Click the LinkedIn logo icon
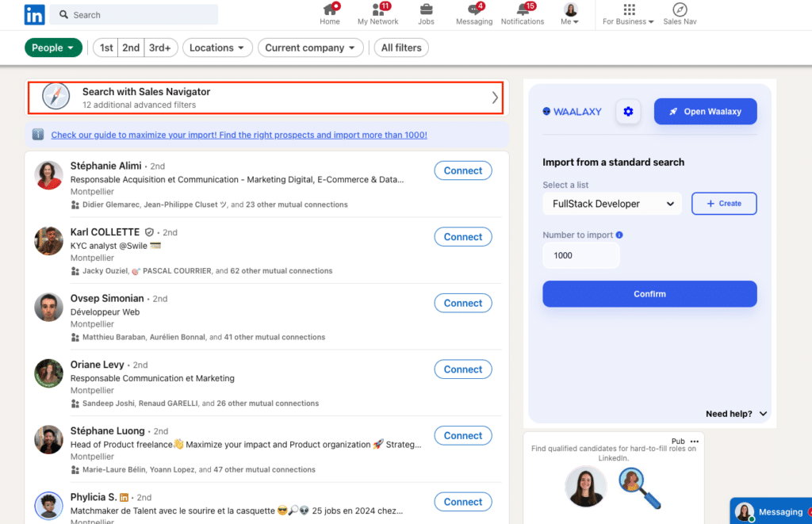This screenshot has height=524, width=812. [34, 14]
